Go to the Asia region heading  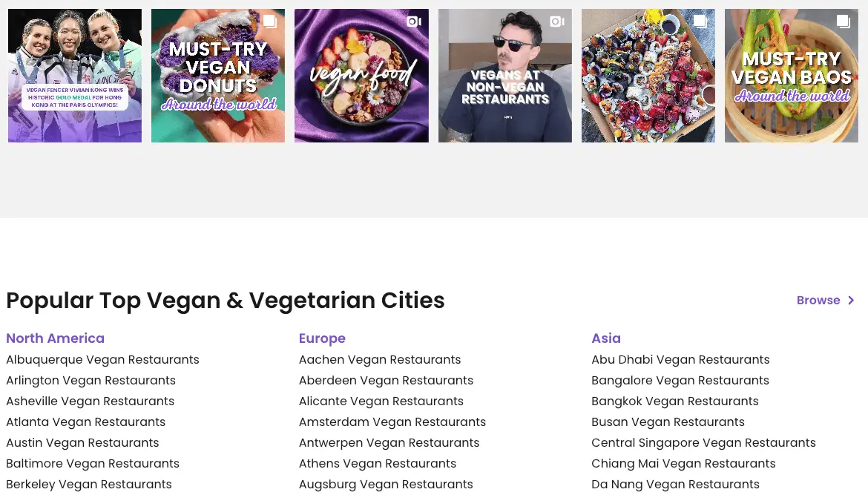click(606, 338)
